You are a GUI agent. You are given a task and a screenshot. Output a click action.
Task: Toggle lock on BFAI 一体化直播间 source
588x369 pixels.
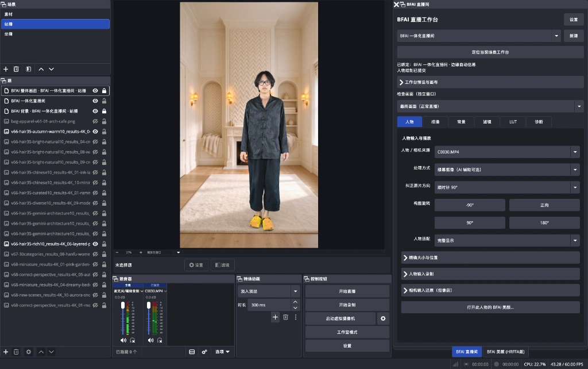(105, 101)
